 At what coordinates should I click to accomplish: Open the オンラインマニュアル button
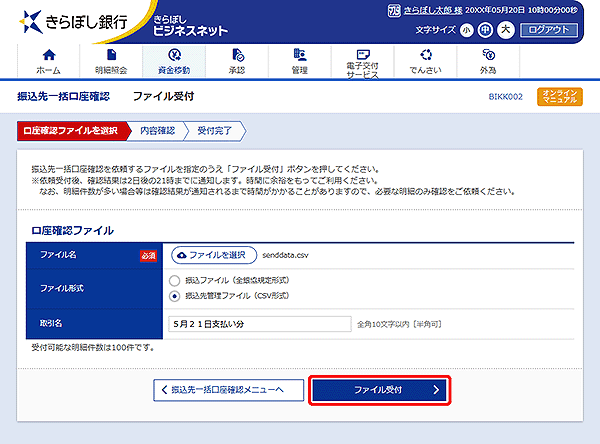pos(560,96)
